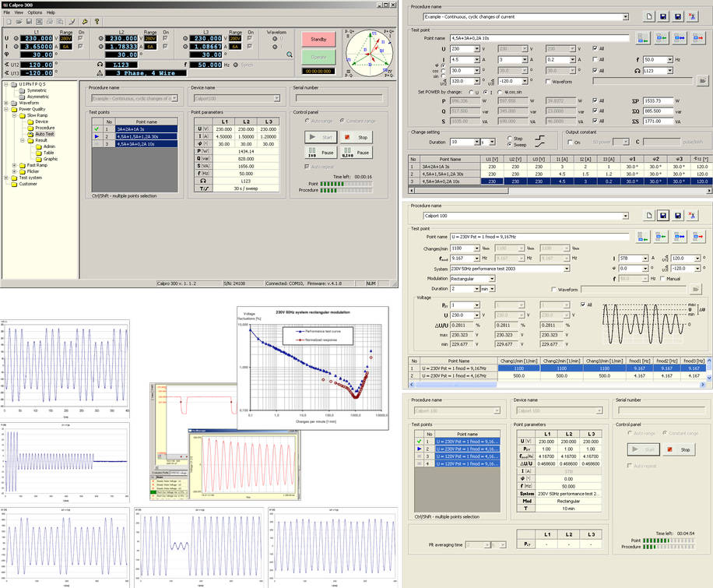This screenshot has height=588, width=713.
Task: Click the Save disk icon in Calpro toolbar
Action: click(29, 21)
